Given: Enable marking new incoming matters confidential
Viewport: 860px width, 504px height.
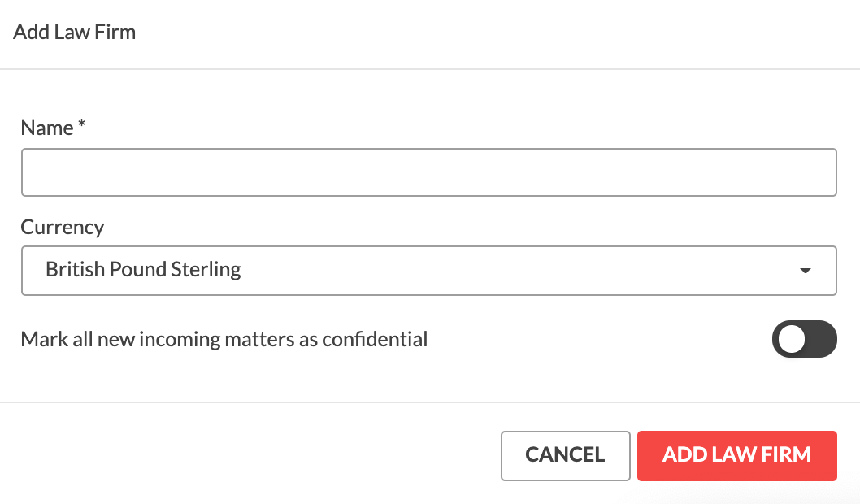Looking at the screenshot, I should 805,339.
